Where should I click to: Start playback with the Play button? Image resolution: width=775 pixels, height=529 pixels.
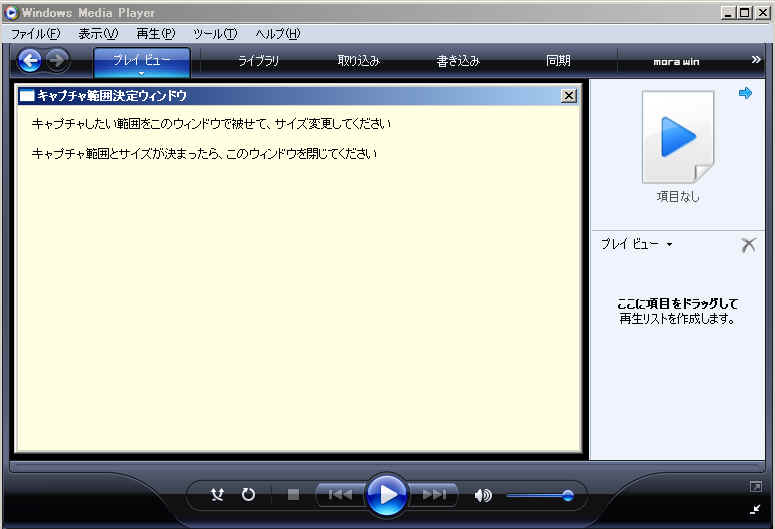coord(387,494)
